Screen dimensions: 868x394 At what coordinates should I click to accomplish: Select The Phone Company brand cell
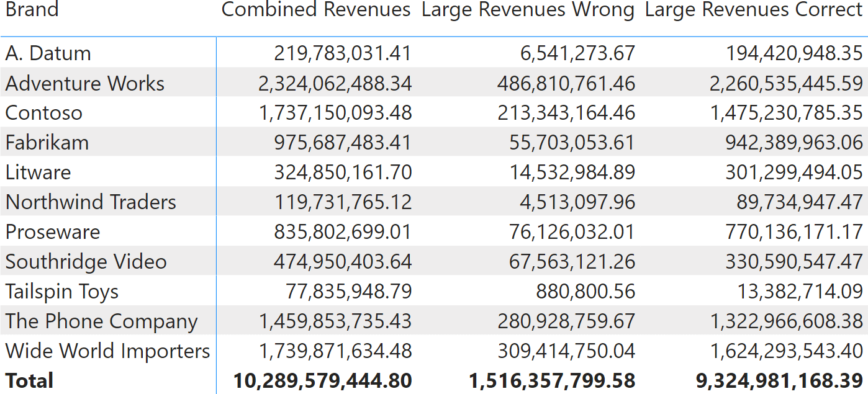(x=102, y=321)
